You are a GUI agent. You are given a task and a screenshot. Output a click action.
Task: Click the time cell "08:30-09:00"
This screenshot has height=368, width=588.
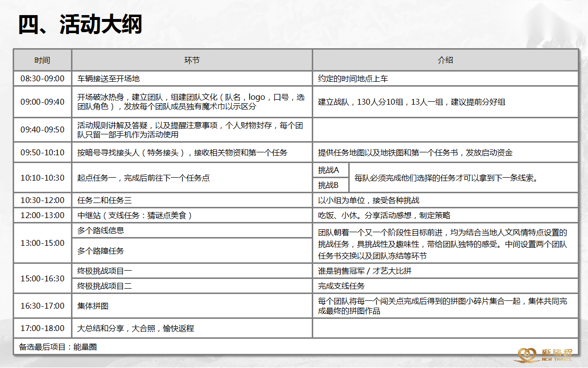point(42,78)
